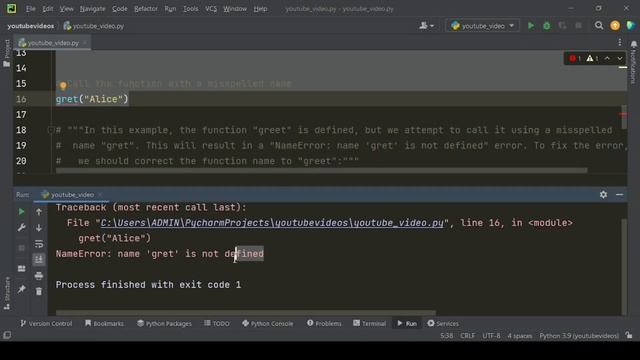This screenshot has height=360, width=640.
Task: Open the VCS menu
Action: [x=211, y=9]
